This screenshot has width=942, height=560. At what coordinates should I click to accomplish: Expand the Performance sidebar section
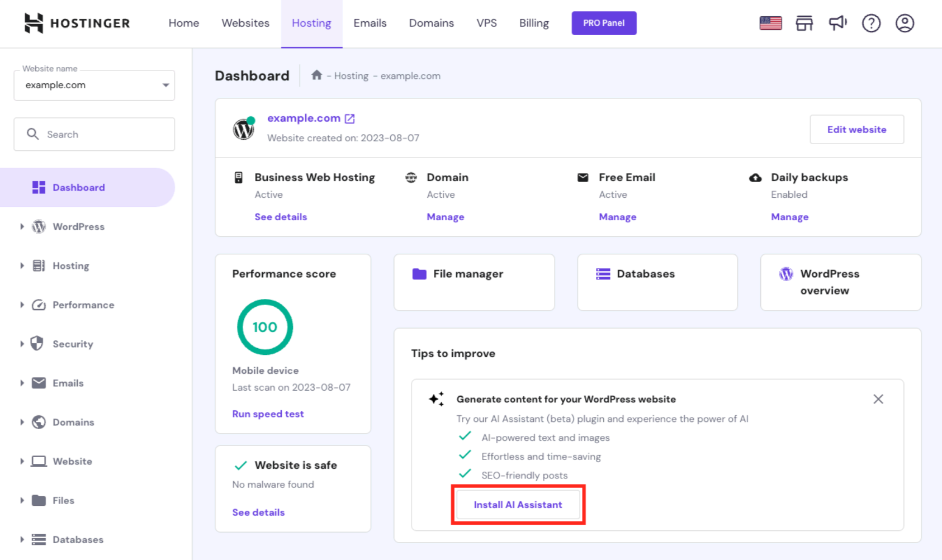point(82,305)
